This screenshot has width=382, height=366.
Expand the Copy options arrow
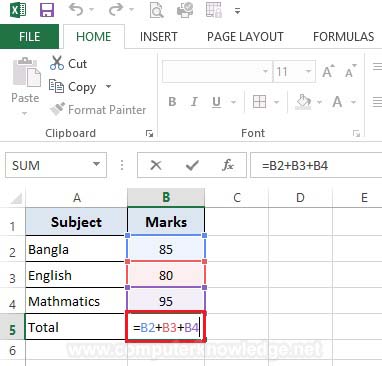coord(108,86)
